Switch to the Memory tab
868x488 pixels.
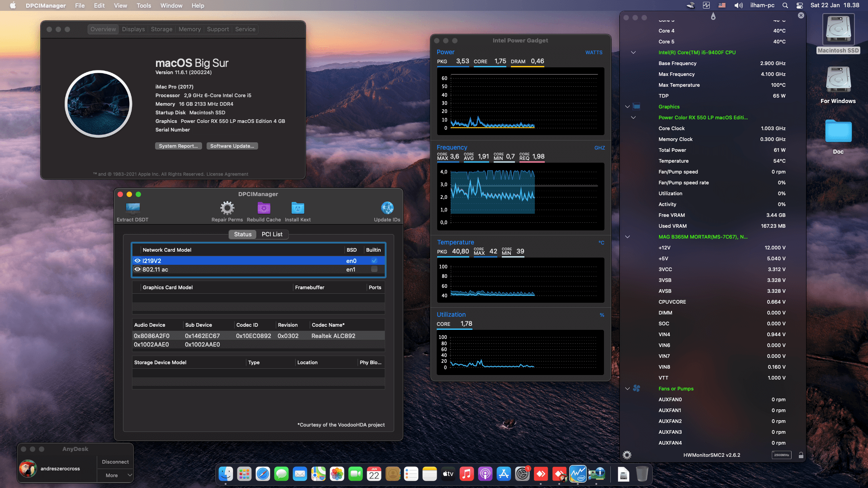189,29
